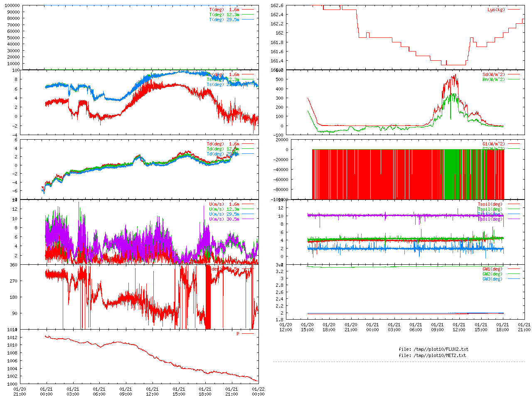Select the Sd(W/m^2) legend label
This screenshot has width=532, height=399.
(x=494, y=74)
